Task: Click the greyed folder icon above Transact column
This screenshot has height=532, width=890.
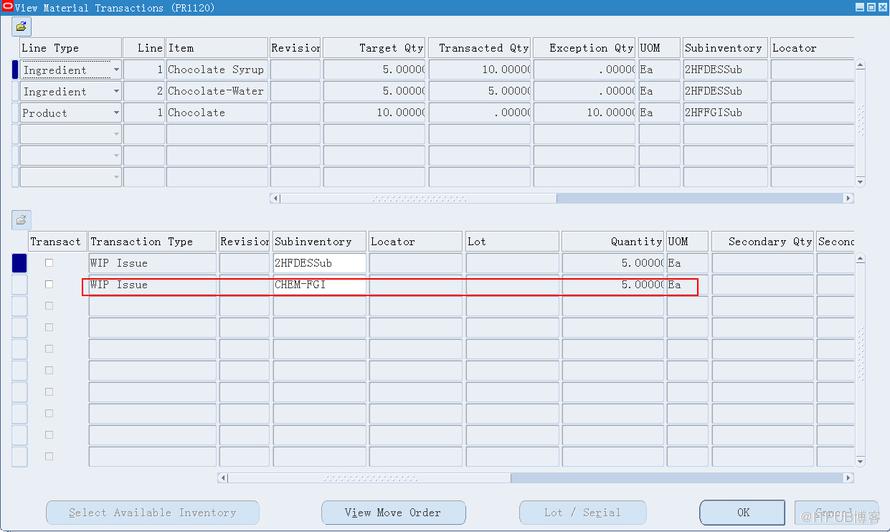Action: pyautogui.click(x=21, y=220)
